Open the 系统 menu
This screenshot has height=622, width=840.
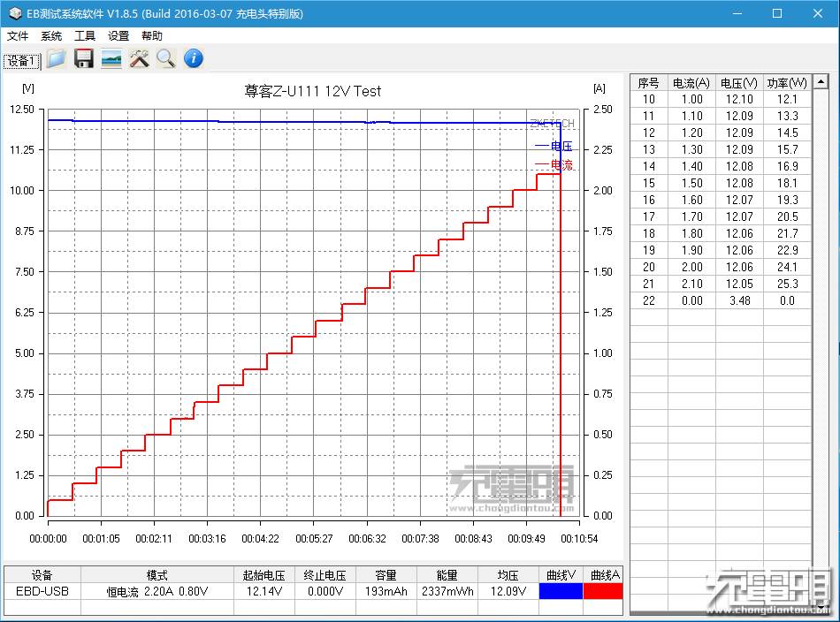click(x=51, y=36)
